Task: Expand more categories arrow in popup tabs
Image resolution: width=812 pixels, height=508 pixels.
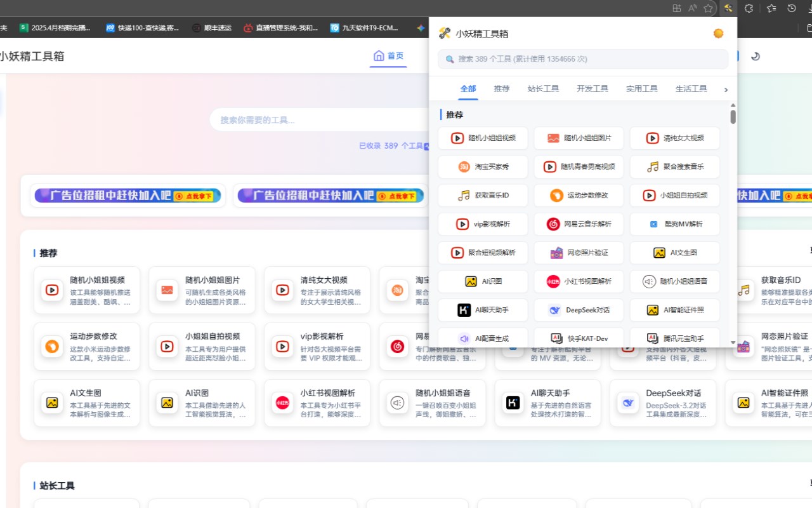Action: (726, 90)
